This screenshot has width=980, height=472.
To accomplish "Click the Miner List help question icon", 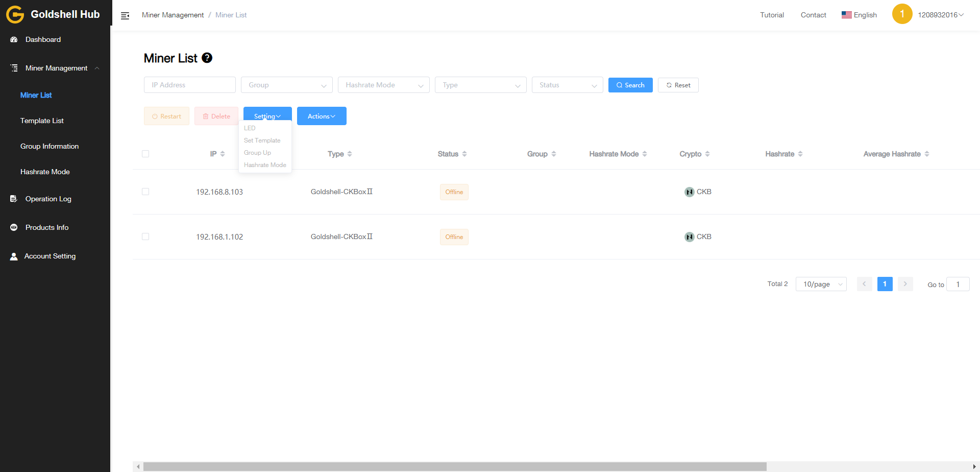I will click(207, 58).
